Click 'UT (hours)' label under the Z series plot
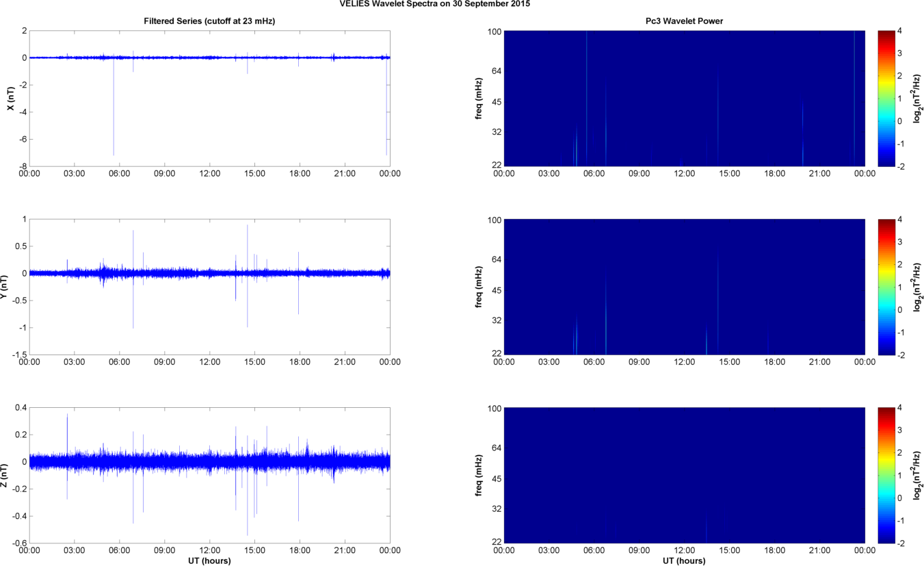The height and width of the screenshot is (566, 924). [209, 561]
